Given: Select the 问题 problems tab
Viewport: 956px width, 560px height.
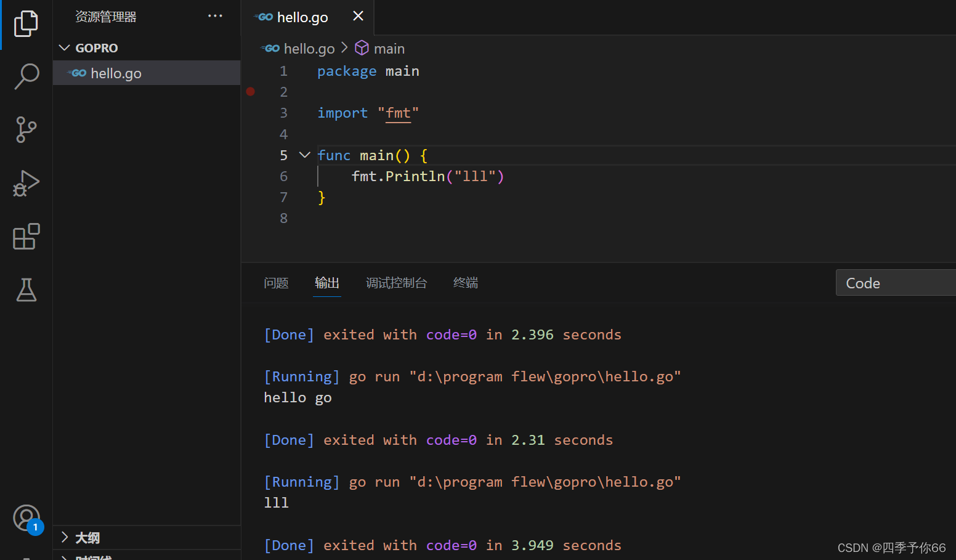Looking at the screenshot, I should pos(276,282).
